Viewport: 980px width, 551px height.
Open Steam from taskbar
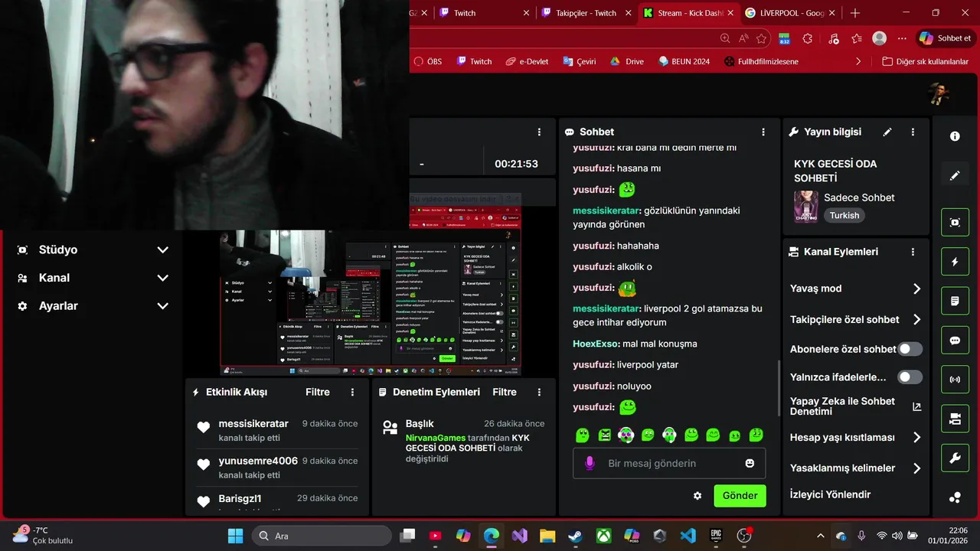pos(575,536)
